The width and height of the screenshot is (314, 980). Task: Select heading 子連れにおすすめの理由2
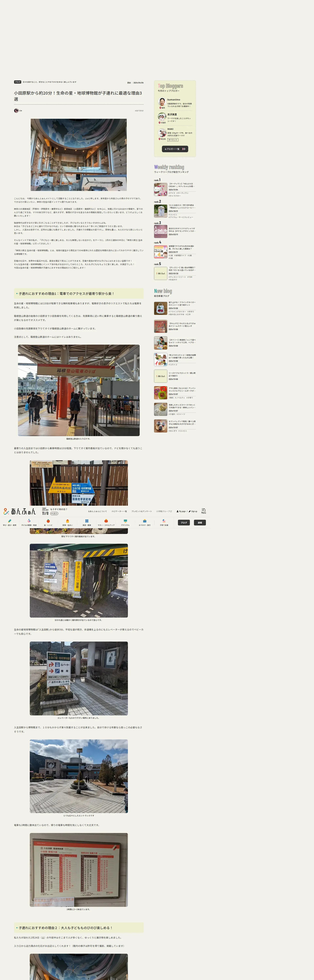[79, 928]
